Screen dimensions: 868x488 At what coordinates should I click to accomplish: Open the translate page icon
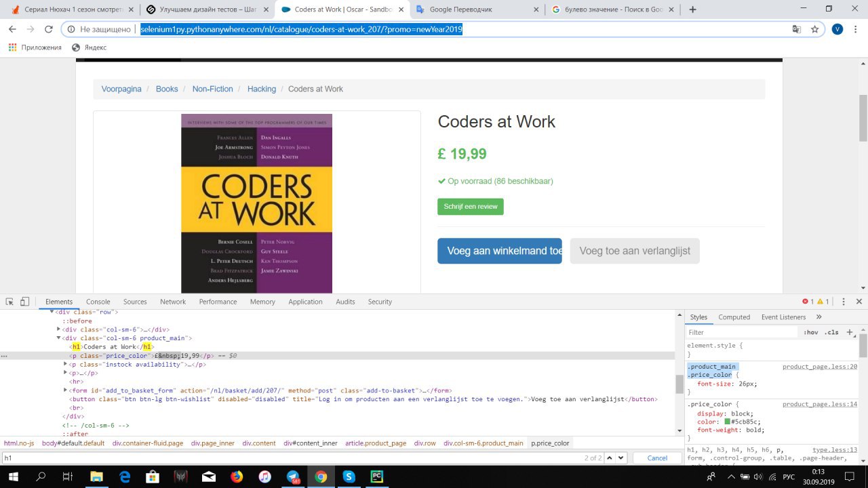tap(797, 29)
